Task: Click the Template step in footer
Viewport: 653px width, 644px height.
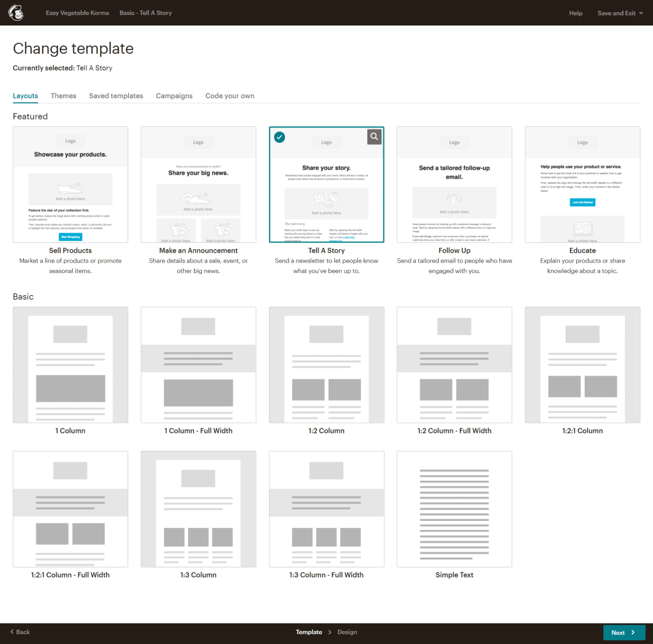Action: coord(309,632)
